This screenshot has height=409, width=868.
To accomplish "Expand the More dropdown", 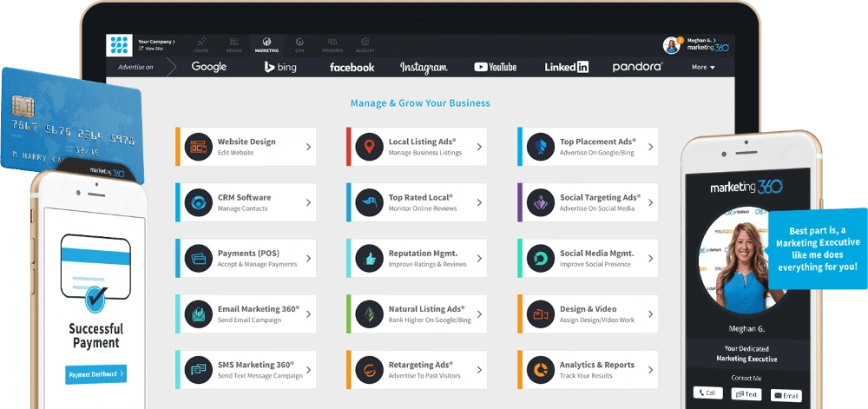I will click(x=703, y=67).
